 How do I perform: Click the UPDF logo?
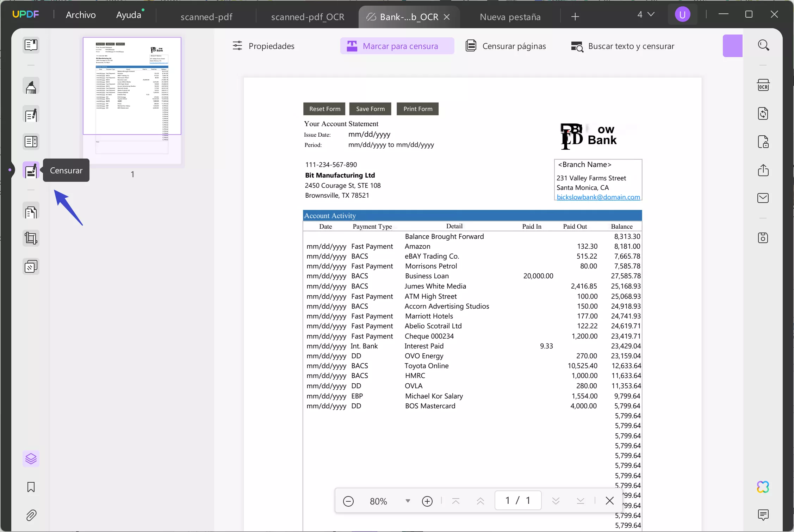point(26,14)
